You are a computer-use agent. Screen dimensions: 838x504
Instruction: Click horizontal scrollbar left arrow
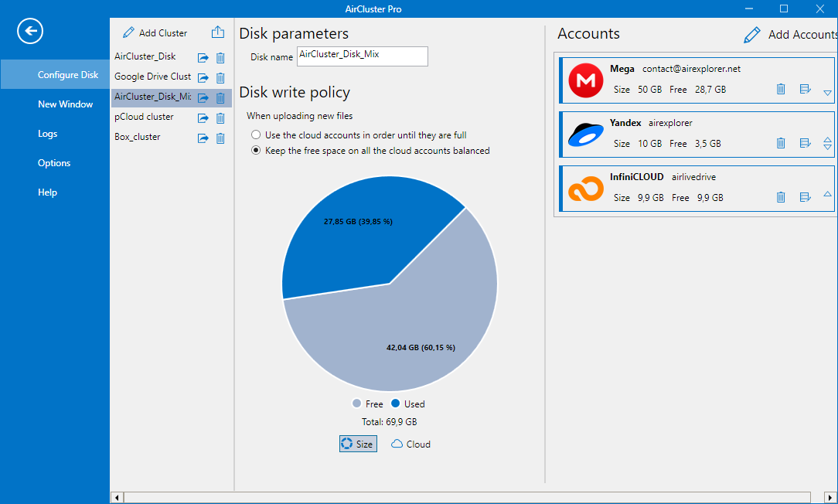[117, 498]
